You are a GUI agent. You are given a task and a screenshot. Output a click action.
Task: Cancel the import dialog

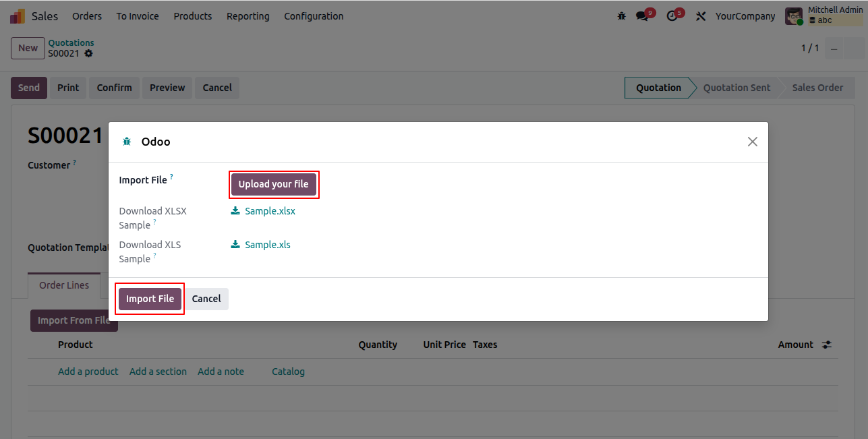pyautogui.click(x=206, y=299)
